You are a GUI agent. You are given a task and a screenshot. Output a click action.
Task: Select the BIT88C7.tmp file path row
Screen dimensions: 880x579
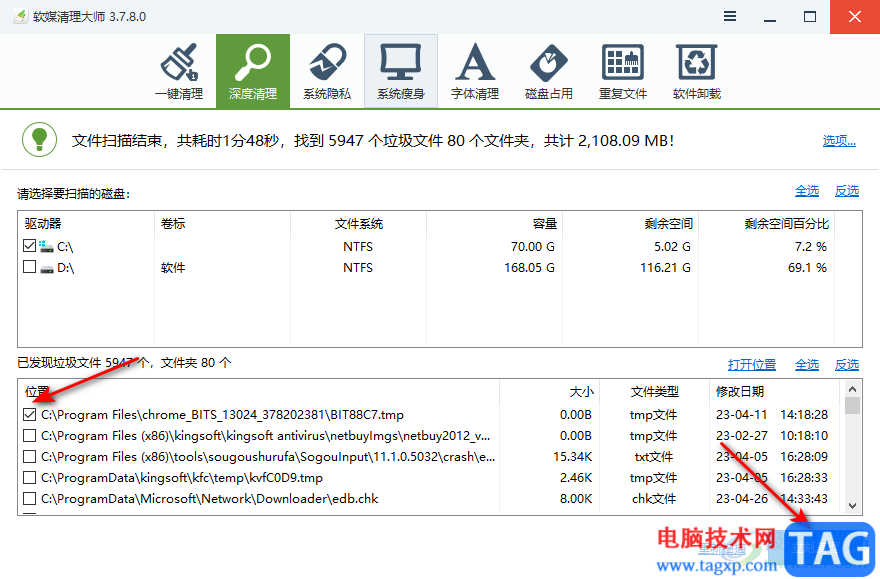(222, 415)
